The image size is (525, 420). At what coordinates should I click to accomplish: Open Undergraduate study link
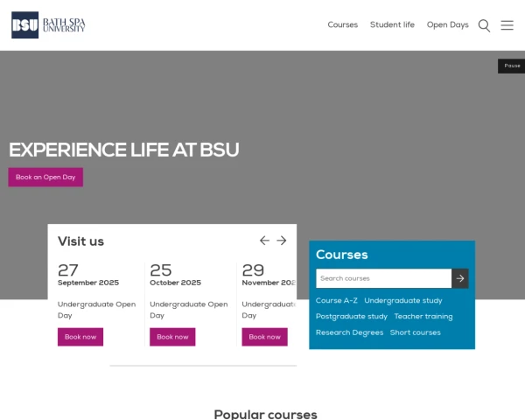click(x=403, y=301)
